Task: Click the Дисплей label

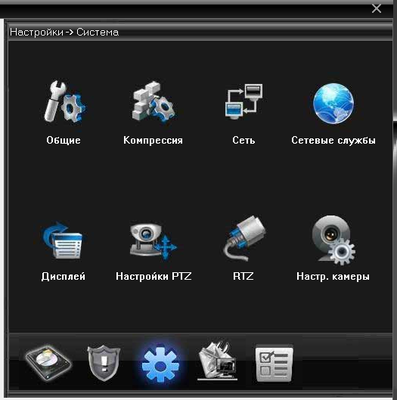Action: pyautogui.click(x=63, y=276)
